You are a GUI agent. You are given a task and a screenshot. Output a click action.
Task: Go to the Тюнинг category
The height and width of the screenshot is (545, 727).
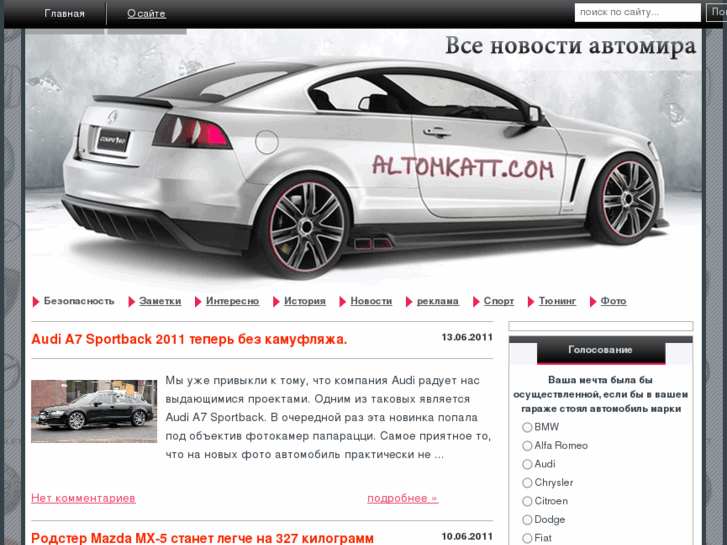coord(557,301)
